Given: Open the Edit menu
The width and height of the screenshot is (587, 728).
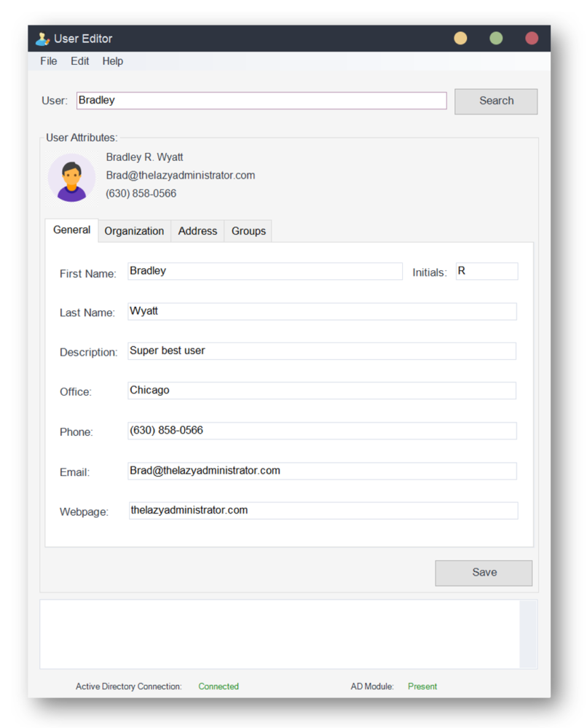Looking at the screenshot, I should (80, 61).
